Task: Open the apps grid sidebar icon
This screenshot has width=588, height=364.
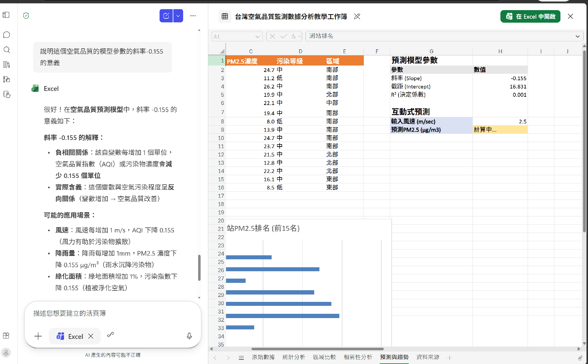Action: 6,336
